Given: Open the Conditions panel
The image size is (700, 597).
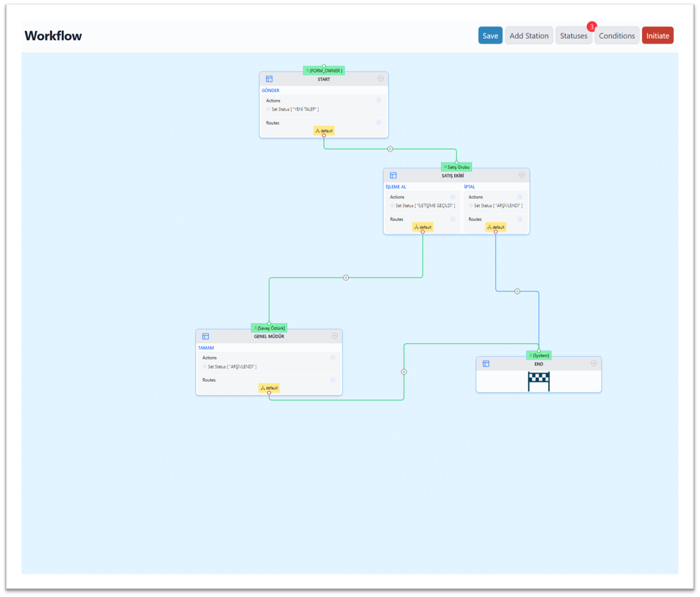Looking at the screenshot, I should pyautogui.click(x=617, y=36).
